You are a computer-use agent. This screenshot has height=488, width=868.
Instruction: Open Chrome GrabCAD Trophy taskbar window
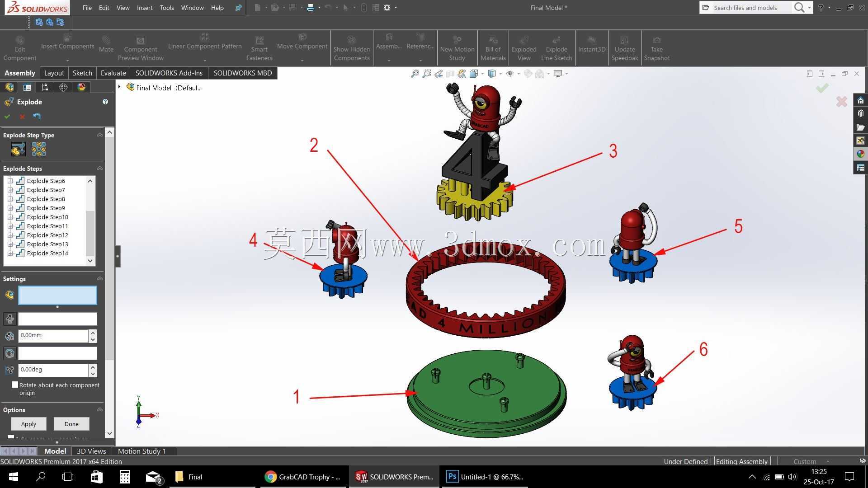pos(303,477)
